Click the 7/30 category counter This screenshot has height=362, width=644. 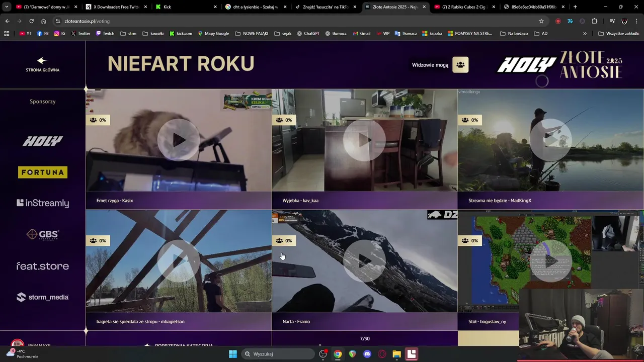click(365, 339)
